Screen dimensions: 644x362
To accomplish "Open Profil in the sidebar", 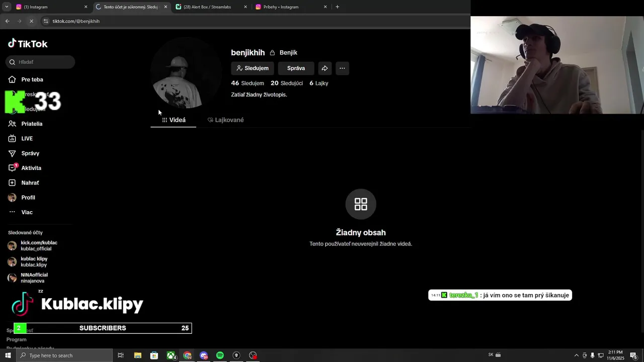I will 28,198.
